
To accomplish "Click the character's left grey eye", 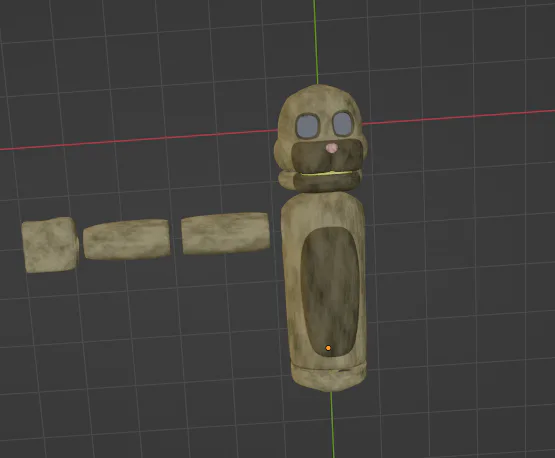I will coord(308,126).
